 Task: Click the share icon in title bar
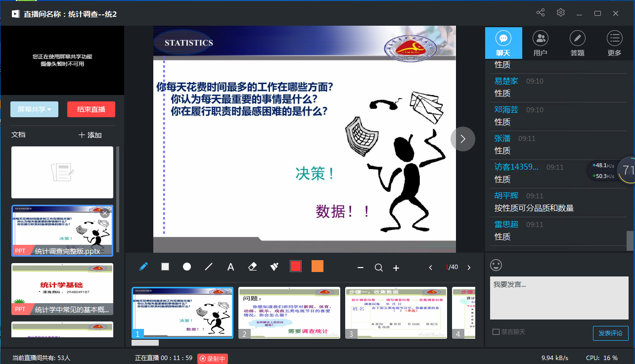click(541, 13)
